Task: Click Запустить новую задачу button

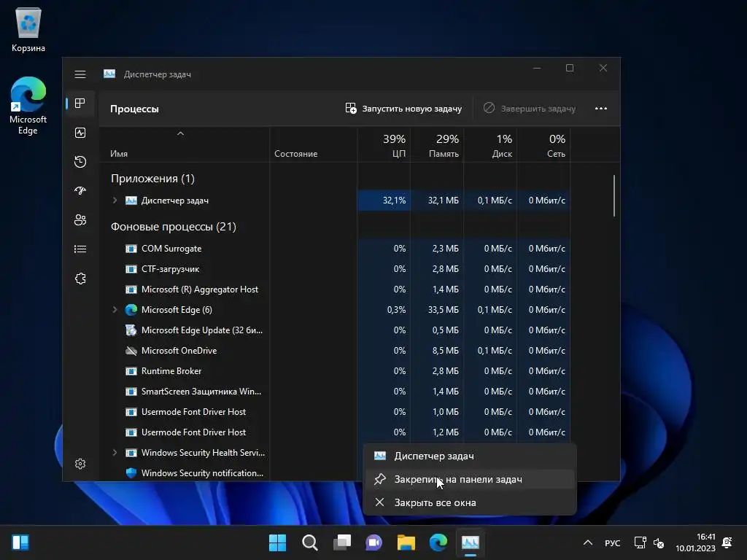Action: pos(403,109)
